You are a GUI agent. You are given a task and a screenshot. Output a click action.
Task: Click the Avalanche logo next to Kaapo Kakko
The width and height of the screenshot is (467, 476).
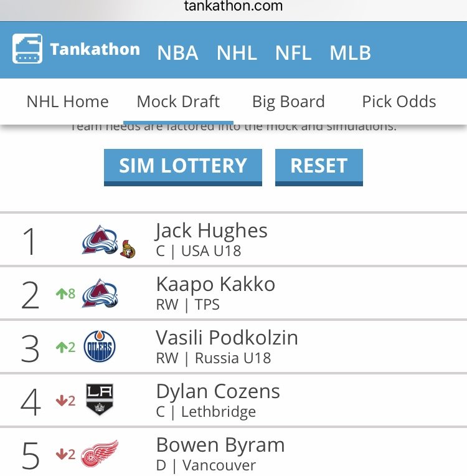point(100,293)
